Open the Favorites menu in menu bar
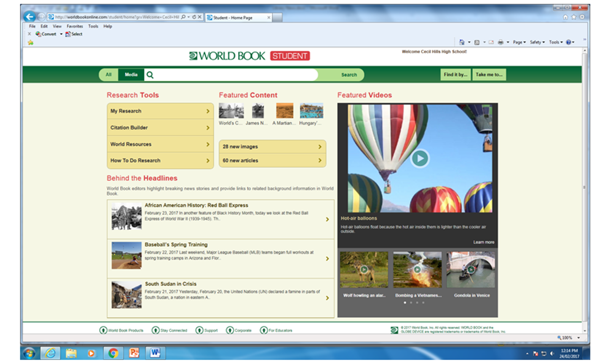604x364 pixels. (x=75, y=26)
